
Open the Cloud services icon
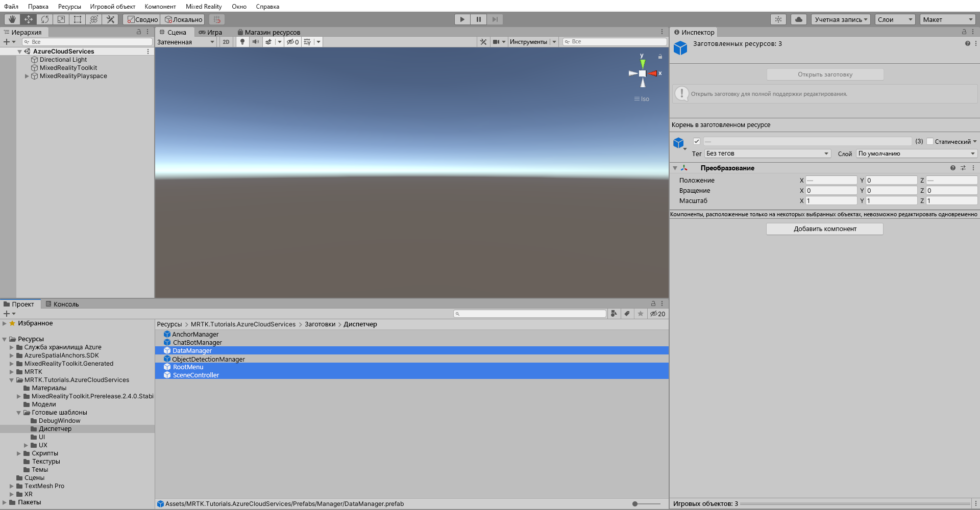799,19
